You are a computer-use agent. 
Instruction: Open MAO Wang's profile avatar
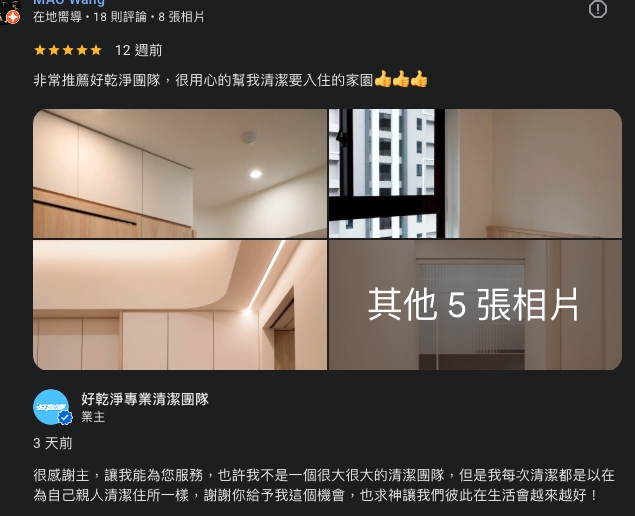[9, 11]
